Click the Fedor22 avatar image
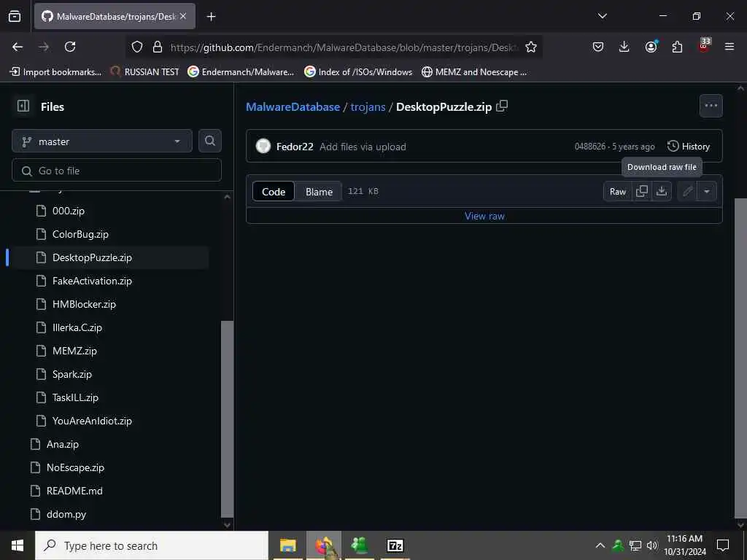 coord(263,146)
